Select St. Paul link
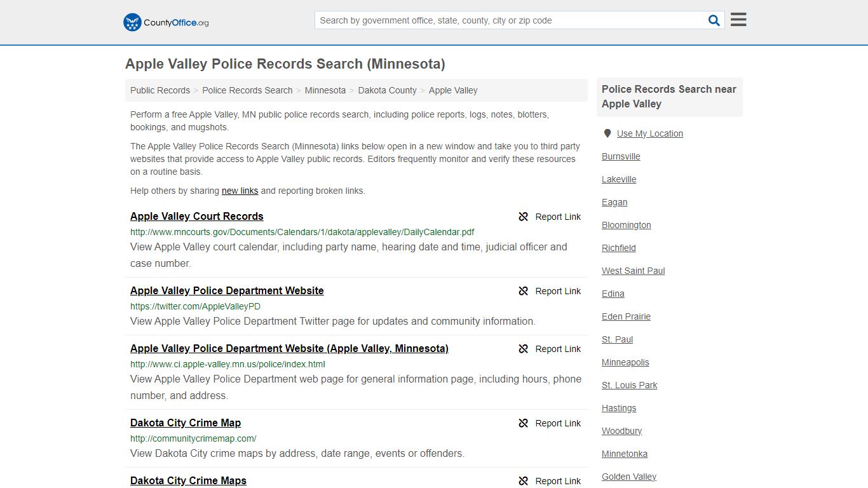The height and width of the screenshot is (488, 868). coord(617,339)
